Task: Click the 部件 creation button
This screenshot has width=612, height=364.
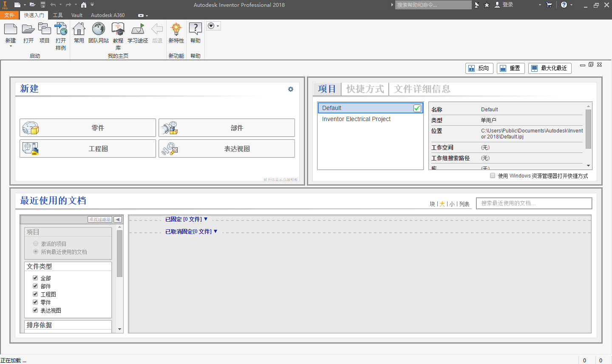Action: pos(227,127)
